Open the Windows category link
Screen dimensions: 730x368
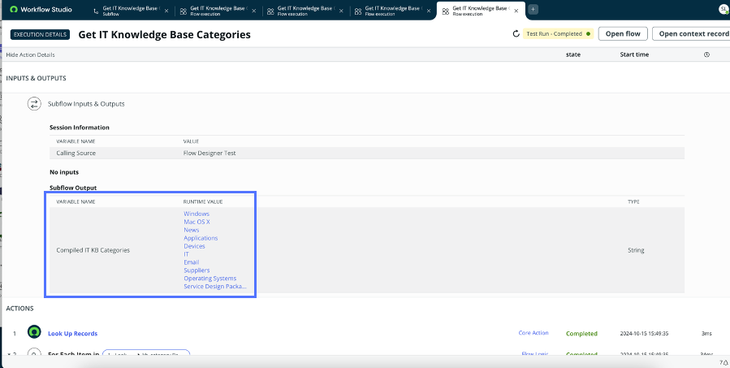click(x=196, y=214)
